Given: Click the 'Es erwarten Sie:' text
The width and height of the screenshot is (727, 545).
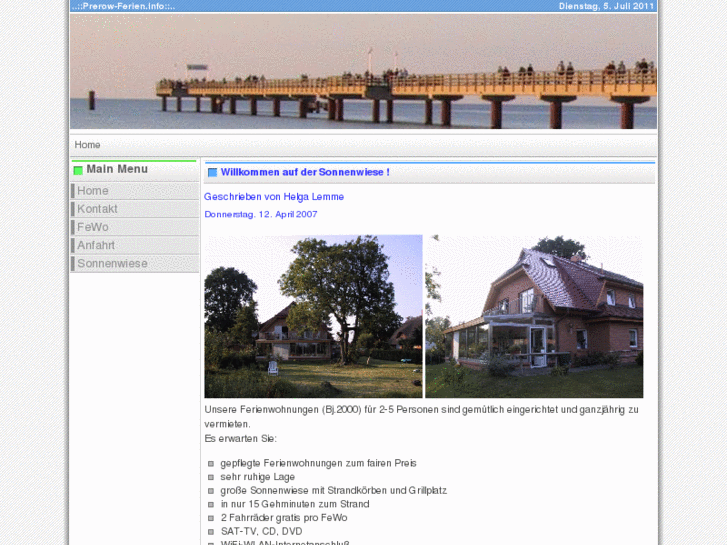Looking at the screenshot, I should coord(240,439).
